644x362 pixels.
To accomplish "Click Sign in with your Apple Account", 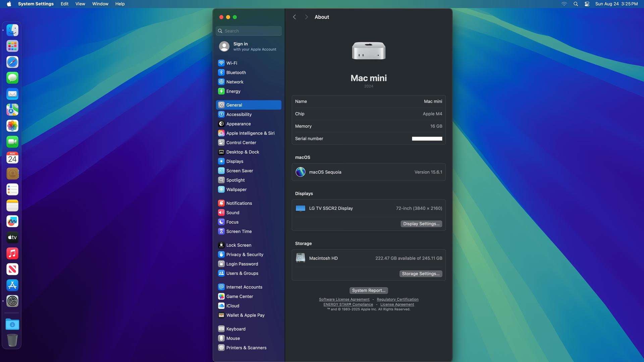I will [x=249, y=46].
